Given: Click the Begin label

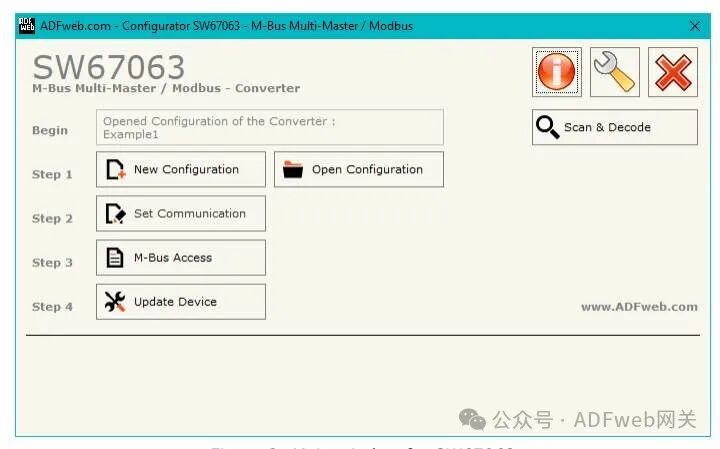Looking at the screenshot, I should pos(50,130).
